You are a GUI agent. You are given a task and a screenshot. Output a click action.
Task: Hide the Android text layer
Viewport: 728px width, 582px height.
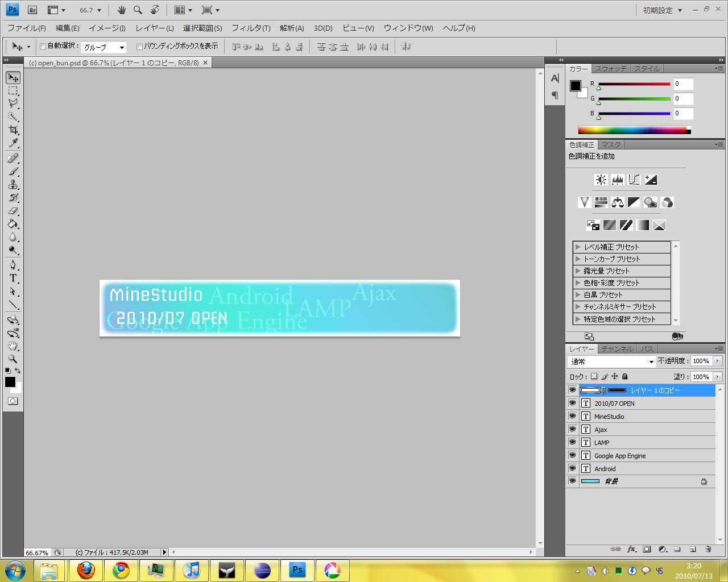(x=572, y=468)
